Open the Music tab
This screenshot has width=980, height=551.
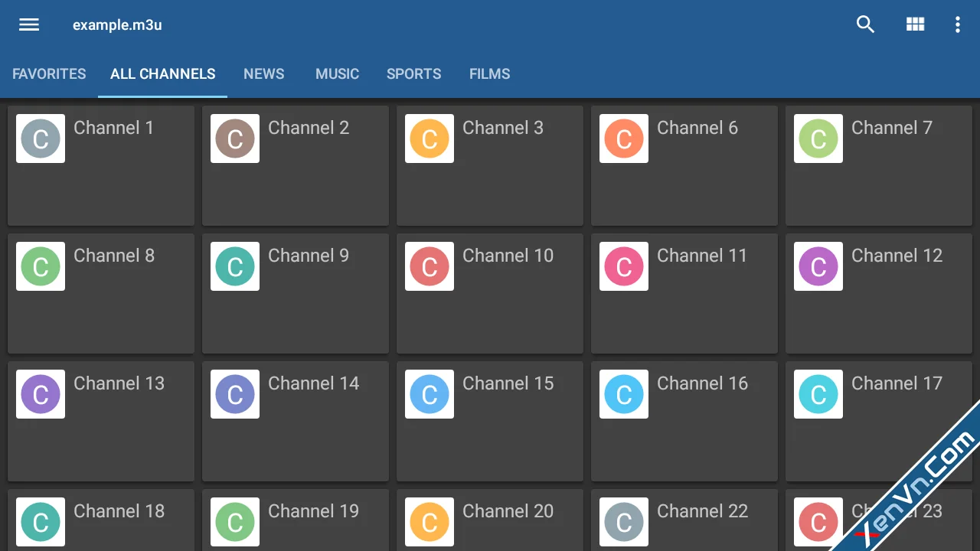[x=337, y=74]
